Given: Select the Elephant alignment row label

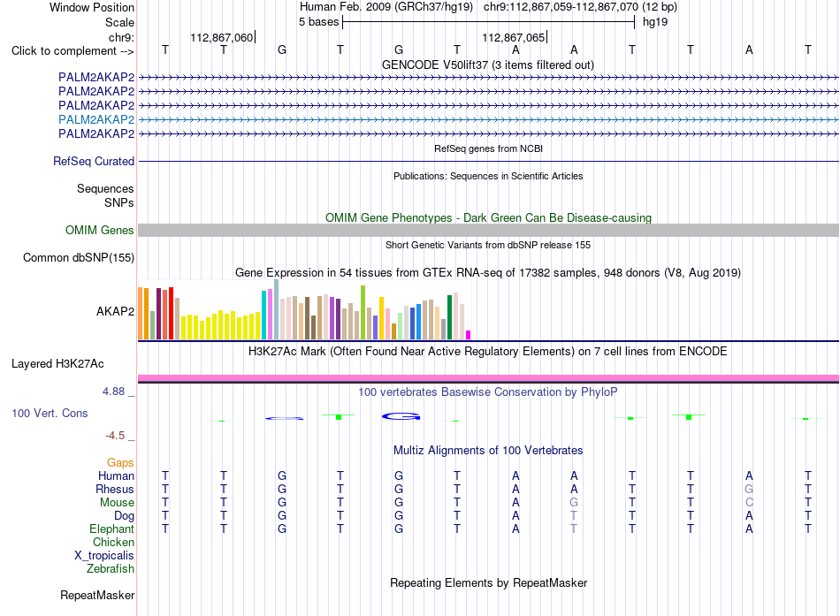Looking at the screenshot, I should [x=111, y=529].
